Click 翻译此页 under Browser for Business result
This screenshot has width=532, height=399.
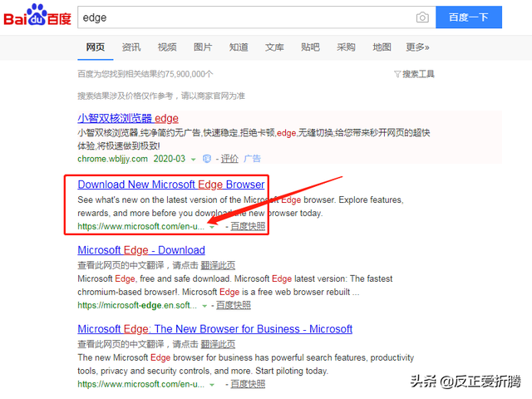coord(218,344)
